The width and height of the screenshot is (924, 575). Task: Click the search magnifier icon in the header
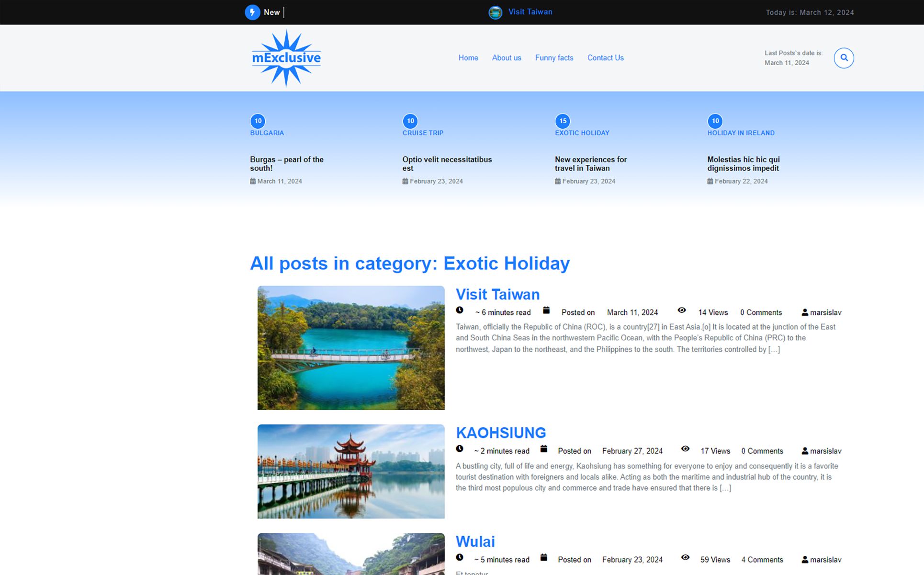click(x=844, y=58)
